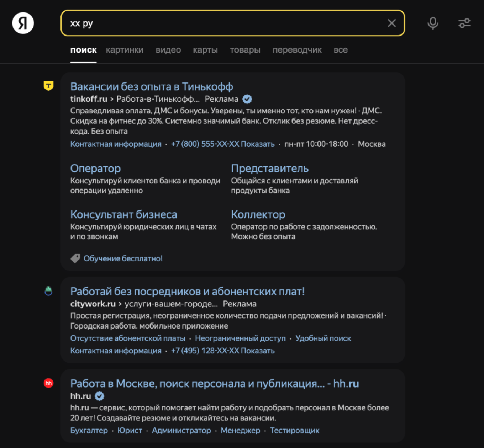Show the hidden Tinkoff phone number
The width and height of the screenshot is (484, 448).
258,144
